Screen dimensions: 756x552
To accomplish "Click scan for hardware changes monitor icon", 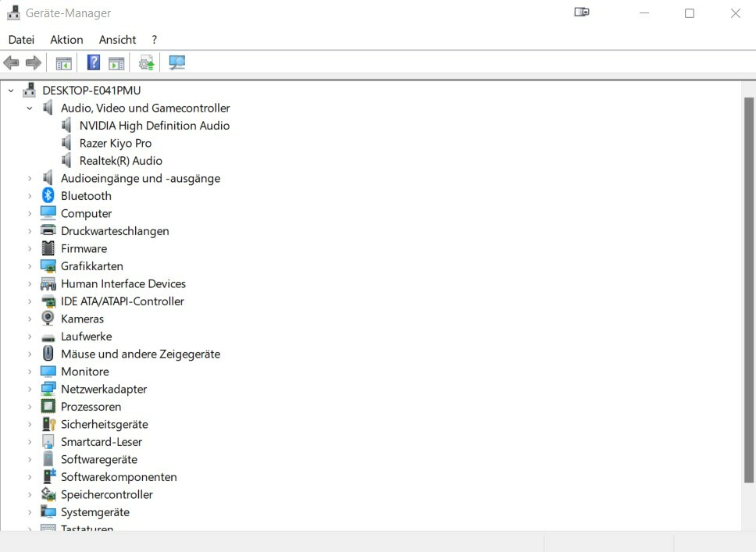I will (177, 62).
